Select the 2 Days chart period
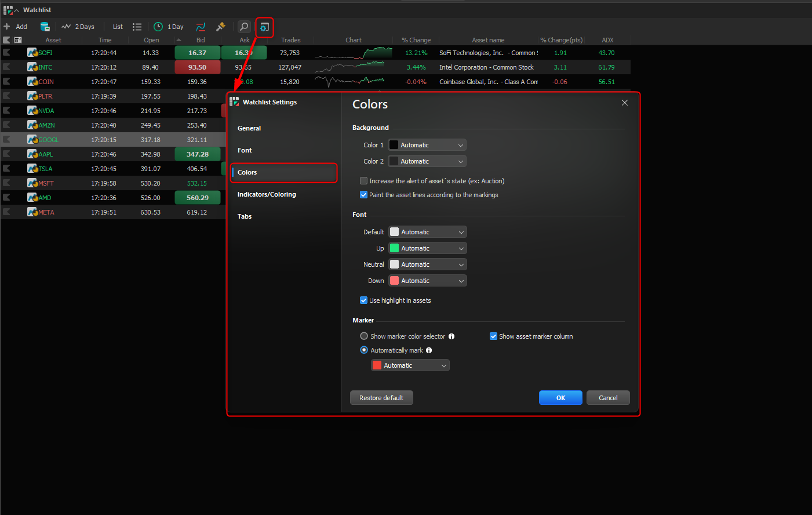 click(78, 27)
